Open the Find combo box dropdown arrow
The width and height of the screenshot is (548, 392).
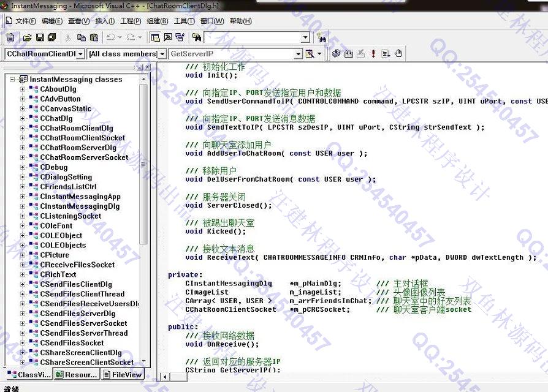pyautogui.click(x=305, y=37)
